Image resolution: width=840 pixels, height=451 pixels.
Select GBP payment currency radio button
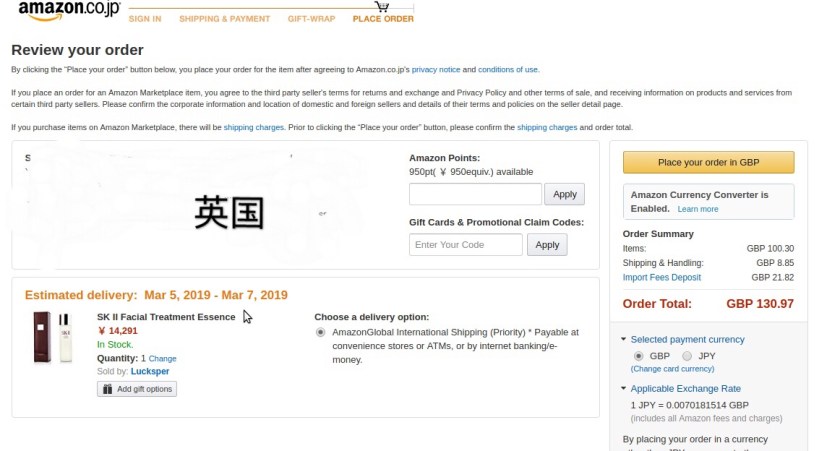point(639,356)
